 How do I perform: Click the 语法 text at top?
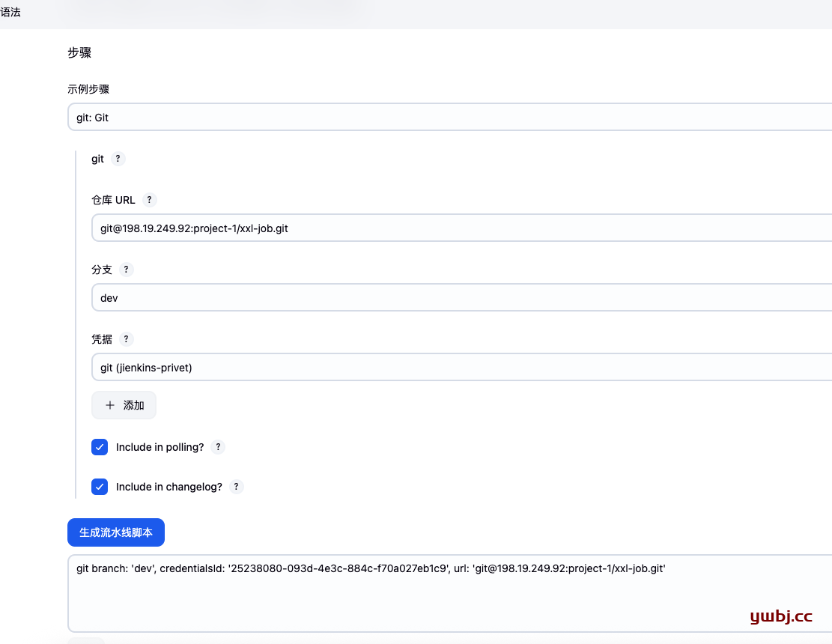click(10, 12)
